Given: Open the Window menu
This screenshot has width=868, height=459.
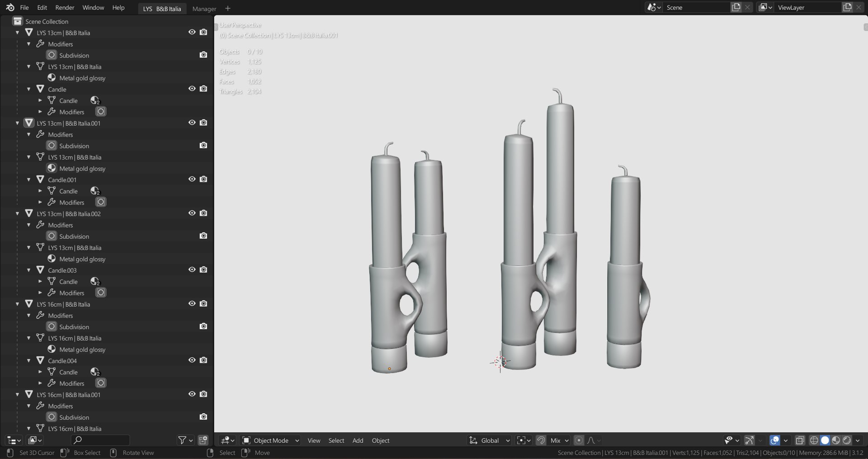Looking at the screenshot, I should [93, 8].
